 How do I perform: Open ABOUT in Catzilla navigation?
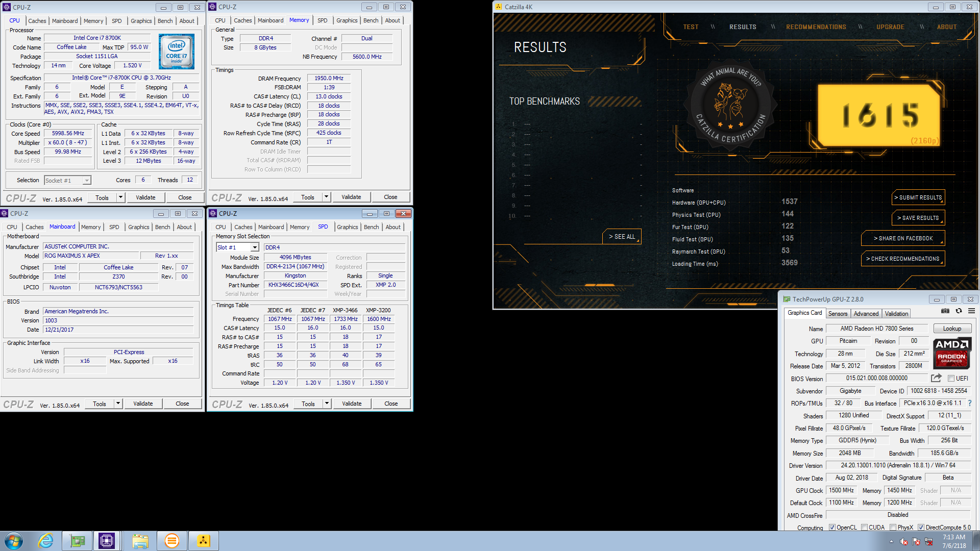click(947, 27)
